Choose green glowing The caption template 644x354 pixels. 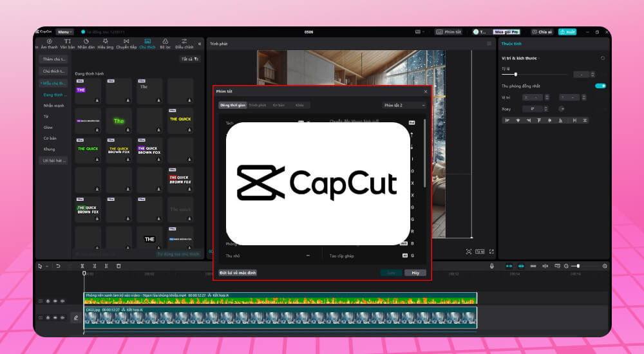coord(118,121)
